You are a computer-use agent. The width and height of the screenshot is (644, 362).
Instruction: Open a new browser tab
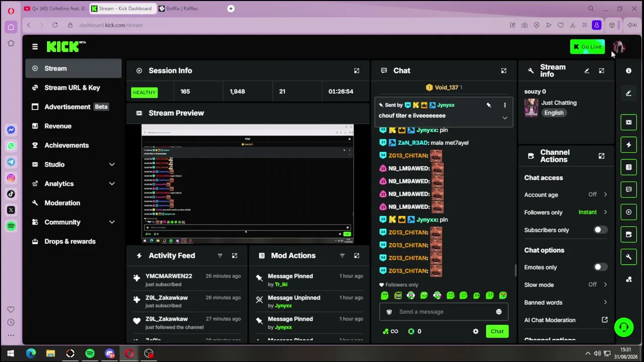[231, 9]
